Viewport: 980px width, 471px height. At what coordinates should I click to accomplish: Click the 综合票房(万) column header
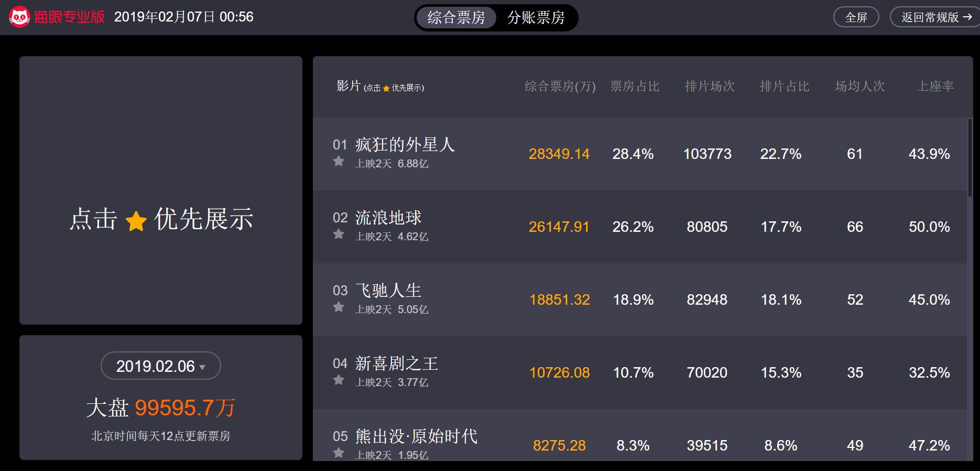tap(560, 87)
